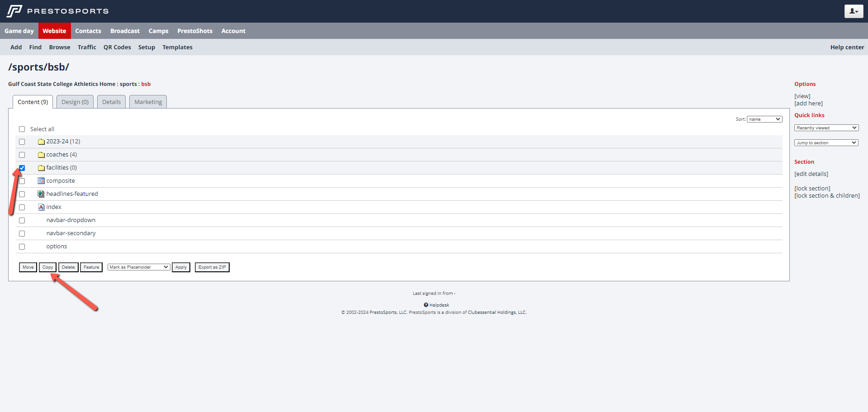Image resolution: width=868 pixels, height=412 pixels.
Task: Check the 2023-24 folder checkbox
Action: (22, 142)
